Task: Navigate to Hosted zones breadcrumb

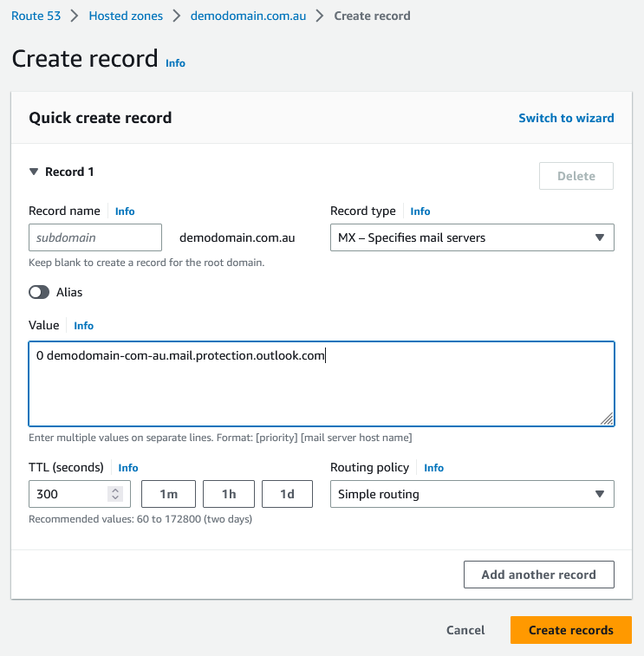Action: coord(126,16)
